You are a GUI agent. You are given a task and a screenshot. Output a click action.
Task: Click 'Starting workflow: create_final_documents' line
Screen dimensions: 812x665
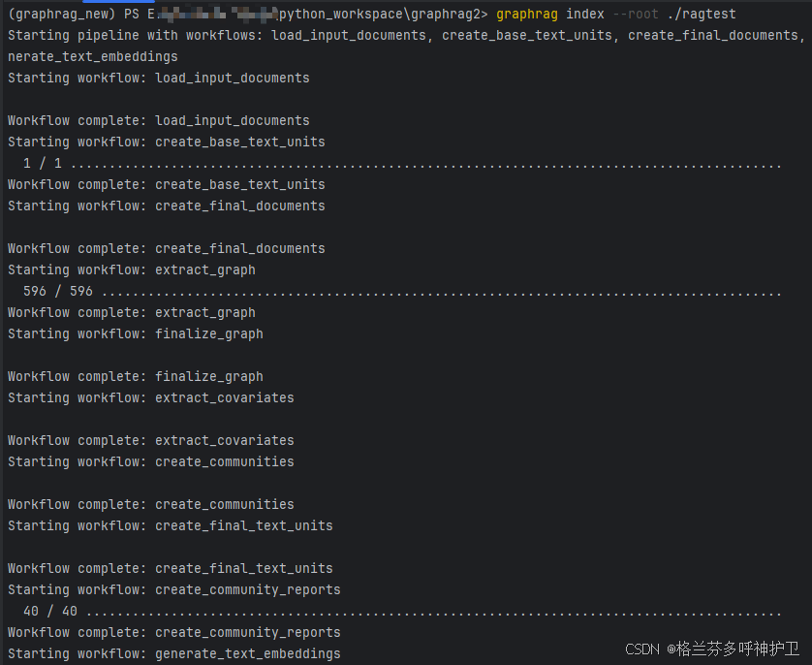point(167,206)
